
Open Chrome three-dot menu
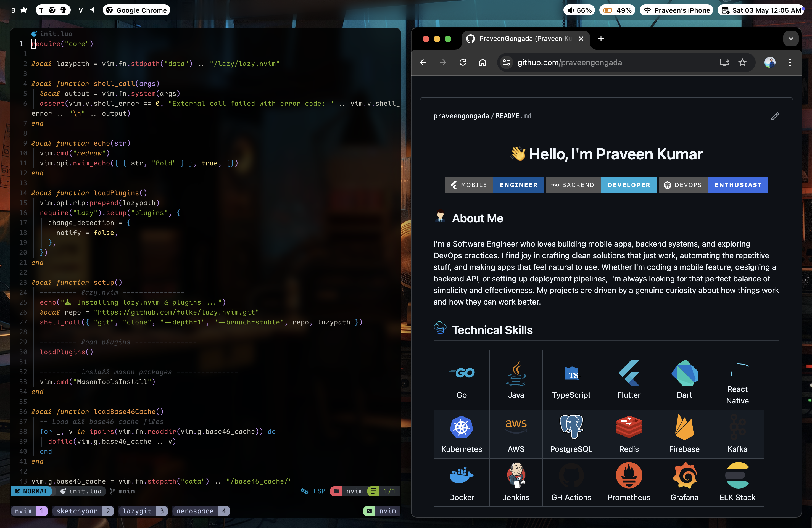coord(789,62)
